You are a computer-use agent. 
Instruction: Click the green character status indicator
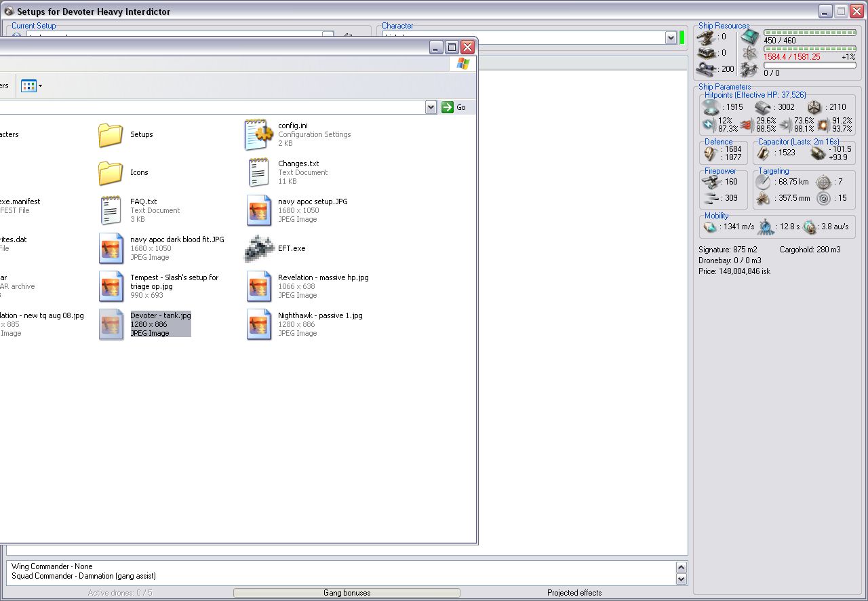[682, 38]
